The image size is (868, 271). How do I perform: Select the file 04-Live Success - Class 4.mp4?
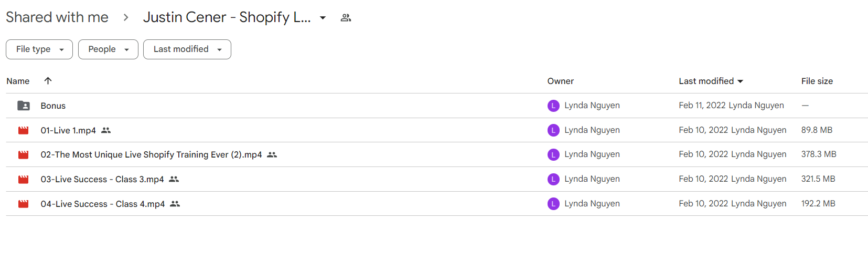click(x=103, y=204)
